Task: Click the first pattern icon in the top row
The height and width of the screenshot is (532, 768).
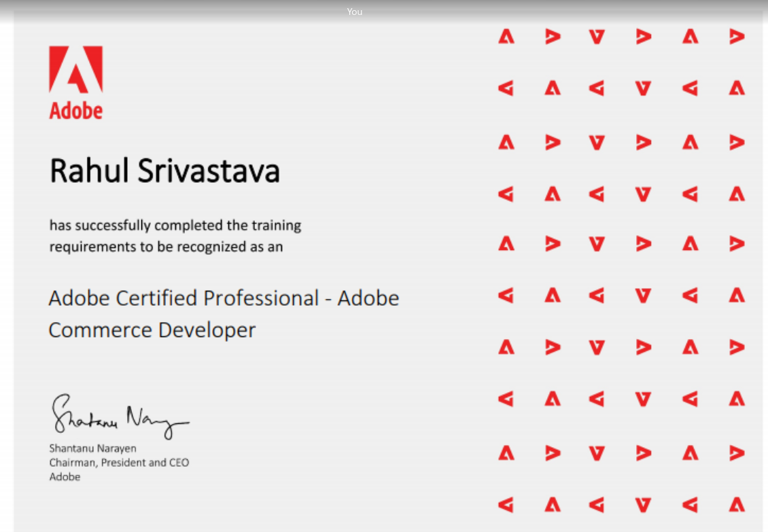Action: [506, 36]
